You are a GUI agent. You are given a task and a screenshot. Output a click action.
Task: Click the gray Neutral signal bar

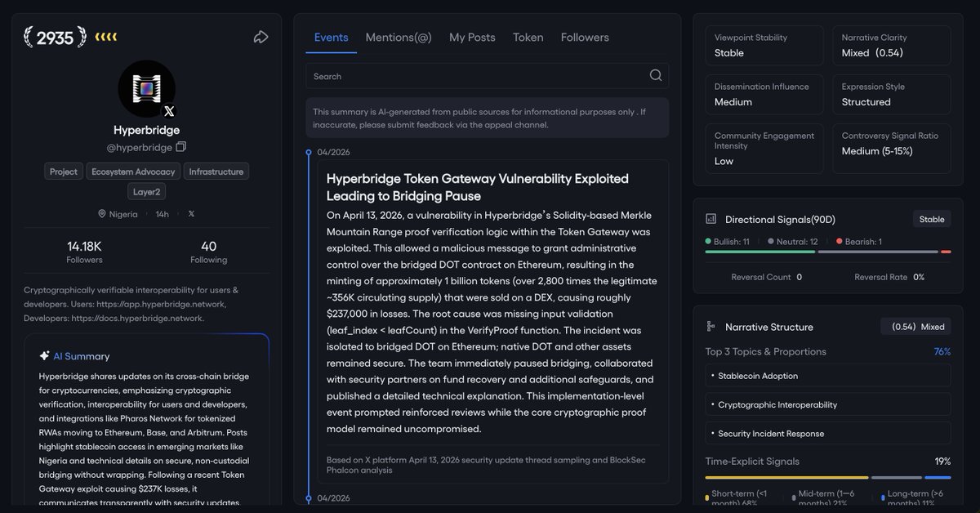(878, 252)
